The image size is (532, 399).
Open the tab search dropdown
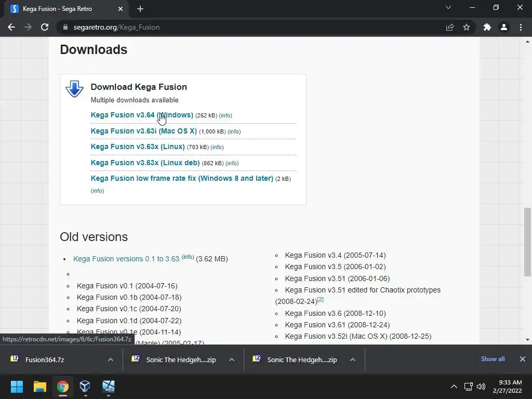[x=448, y=7]
